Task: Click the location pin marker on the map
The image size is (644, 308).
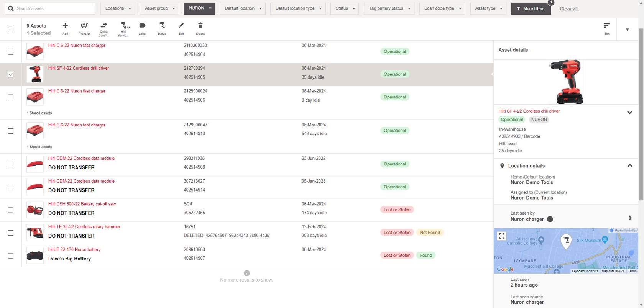Action: [x=566, y=241]
